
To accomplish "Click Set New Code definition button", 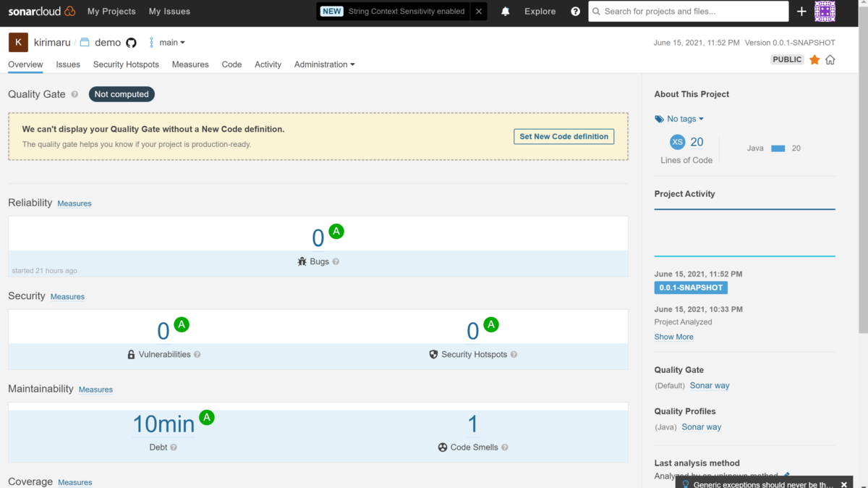I will pyautogui.click(x=564, y=136).
